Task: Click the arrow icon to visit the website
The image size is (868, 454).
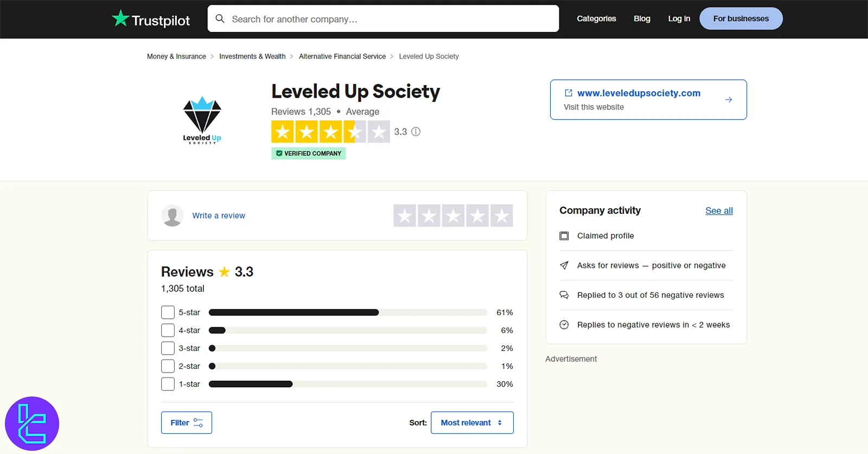Action: (x=728, y=99)
